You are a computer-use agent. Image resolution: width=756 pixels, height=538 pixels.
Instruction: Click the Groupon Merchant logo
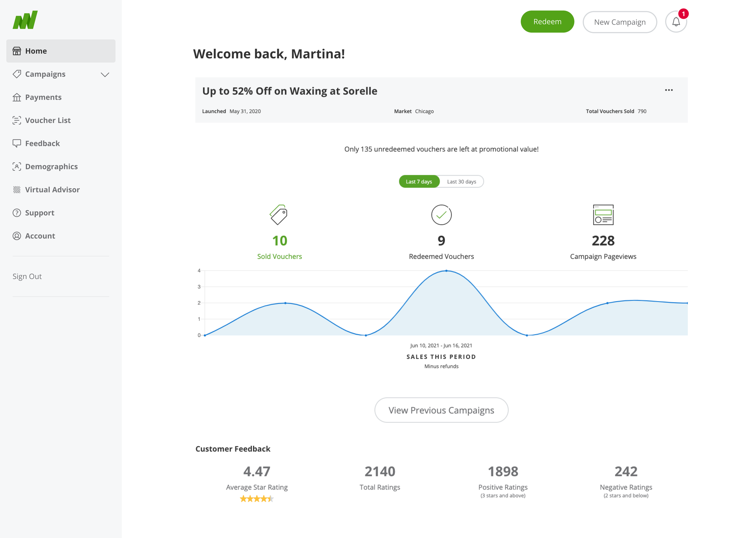point(25,20)
